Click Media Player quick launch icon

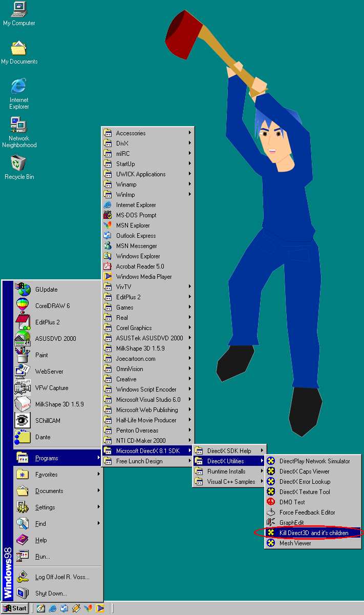click(x=100, y=608)
